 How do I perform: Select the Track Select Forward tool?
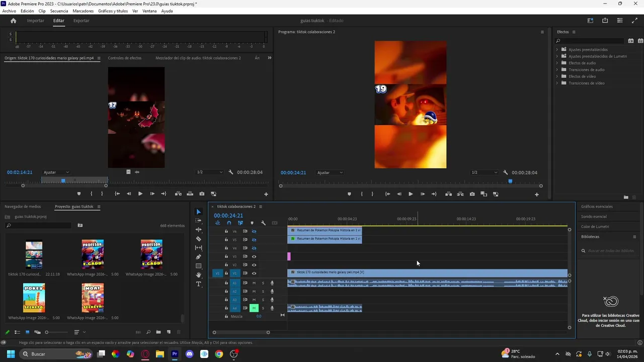(198, 221)
